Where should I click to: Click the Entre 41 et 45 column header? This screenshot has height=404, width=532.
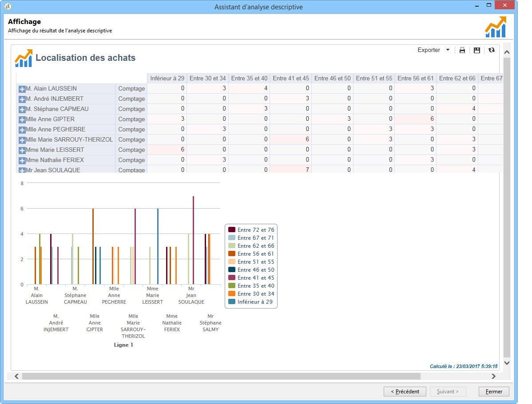point(291,79)
